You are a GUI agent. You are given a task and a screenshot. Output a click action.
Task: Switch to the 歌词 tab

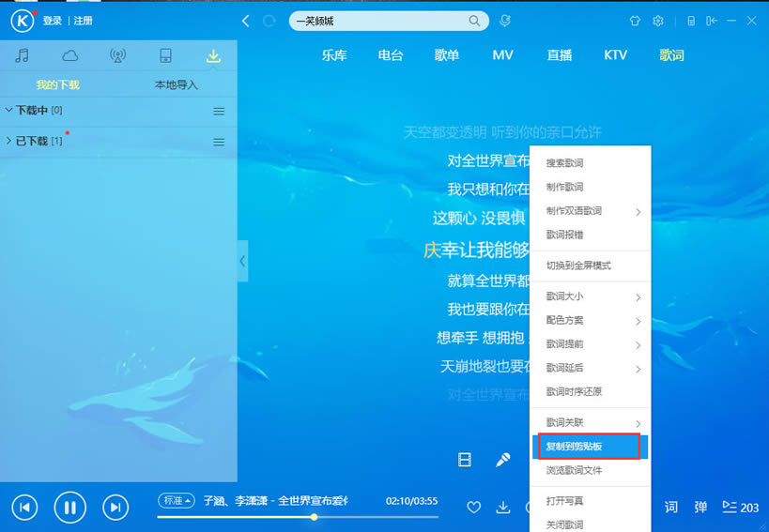tap(671, 54)
